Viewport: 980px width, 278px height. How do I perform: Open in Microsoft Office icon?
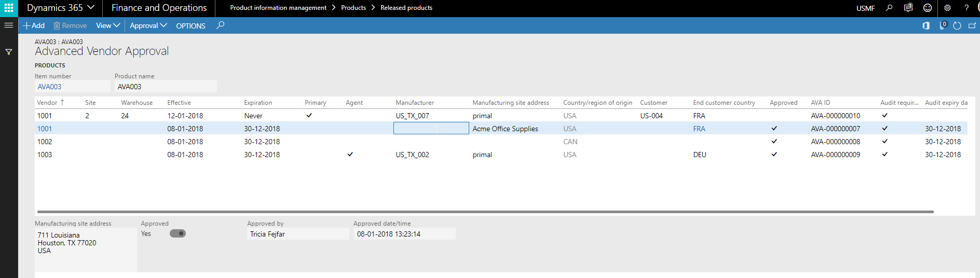[926, 25]
